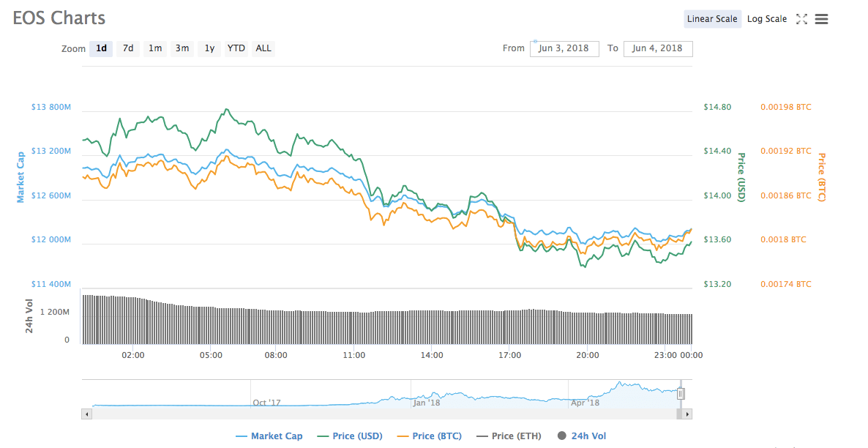Open the chart hamburger context menu
Image resolution: width=868 pixels, height=448 pixels.
point(821,19)
